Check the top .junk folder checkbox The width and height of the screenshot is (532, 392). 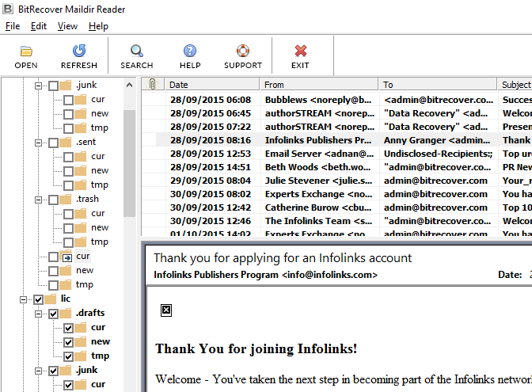tap(53, 86)
